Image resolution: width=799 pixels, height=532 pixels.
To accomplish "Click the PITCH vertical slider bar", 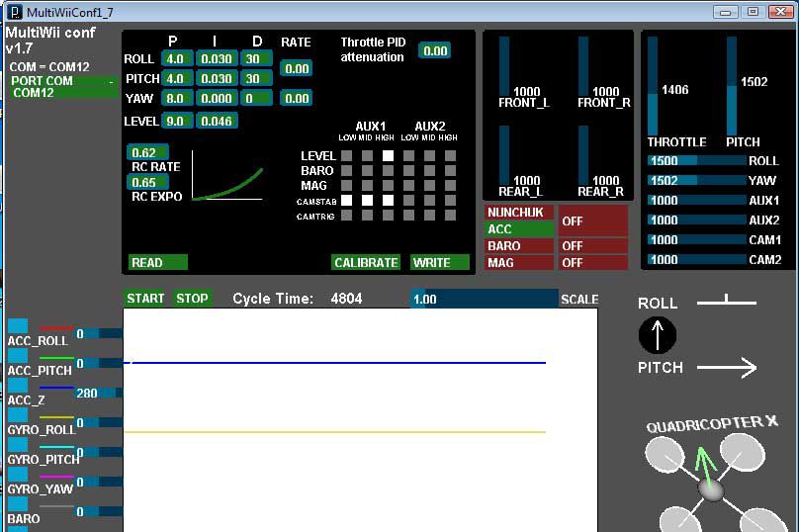I will (732, 85).
